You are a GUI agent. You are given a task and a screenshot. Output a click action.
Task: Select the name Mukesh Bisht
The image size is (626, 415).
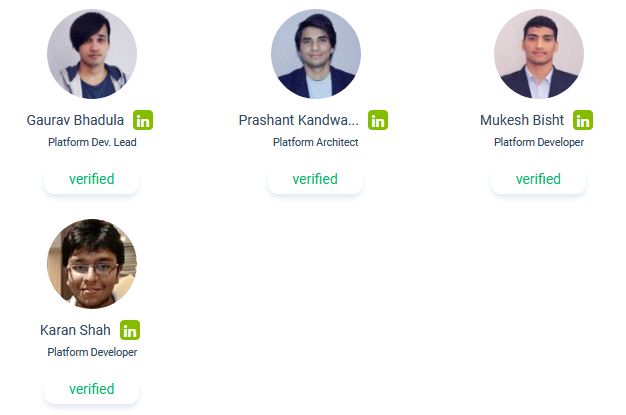(x=522, y=120)
